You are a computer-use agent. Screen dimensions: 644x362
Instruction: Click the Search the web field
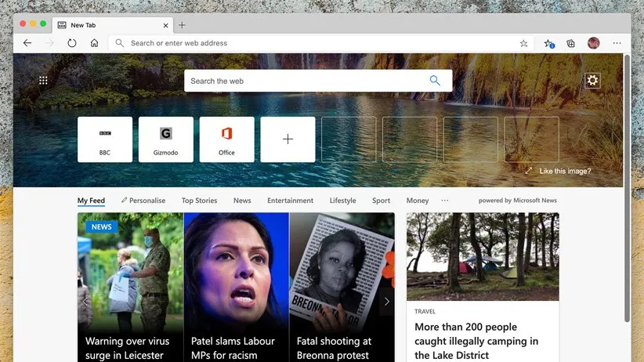306,81
